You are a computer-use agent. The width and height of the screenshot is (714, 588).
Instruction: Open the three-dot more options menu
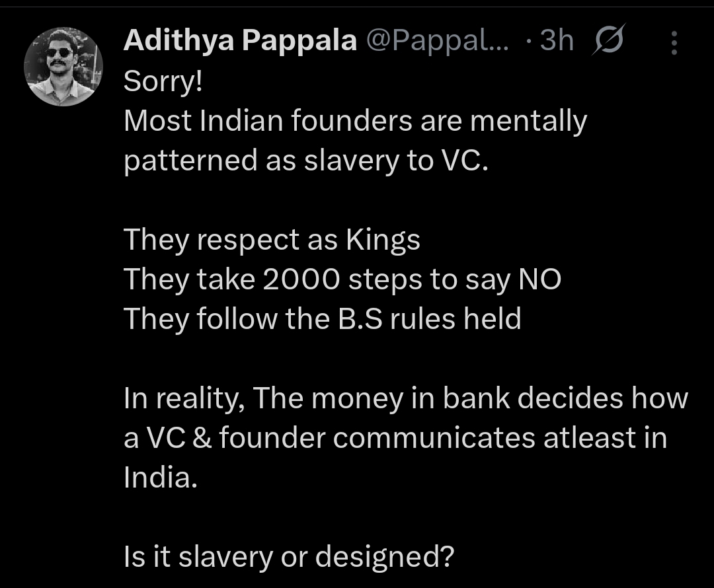click(x=674, y=43)
